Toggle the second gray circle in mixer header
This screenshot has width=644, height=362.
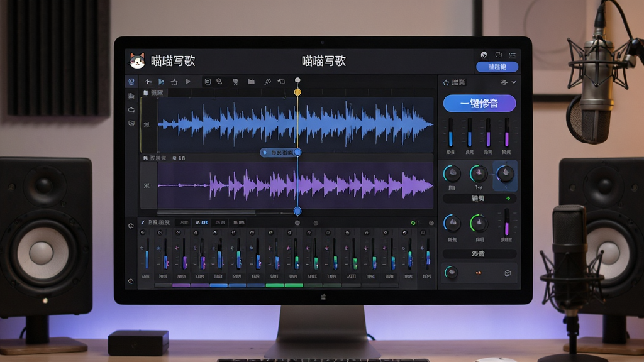316,223
